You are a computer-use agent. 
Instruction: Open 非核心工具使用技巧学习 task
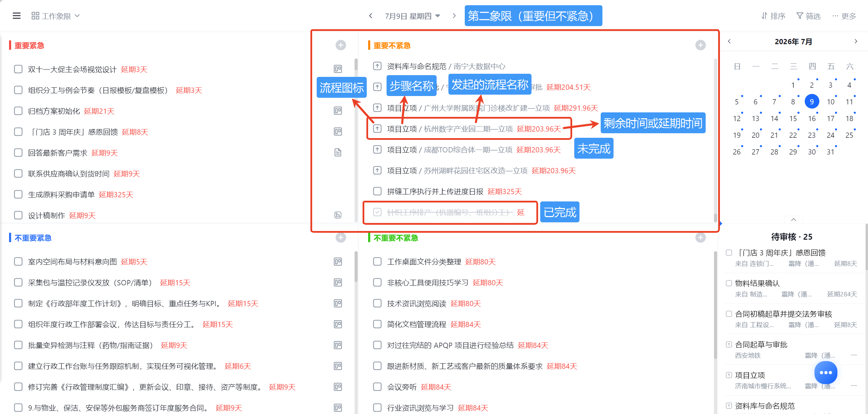pos(428,282)
